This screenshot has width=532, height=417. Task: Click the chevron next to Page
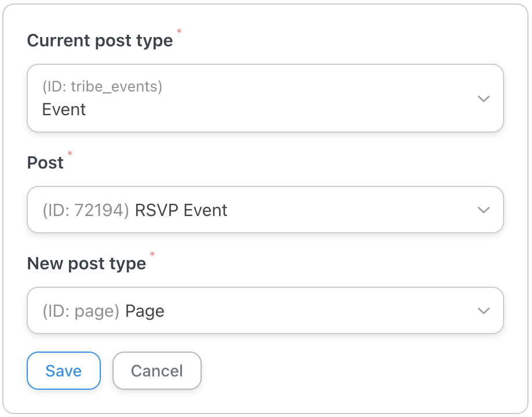coord(483,310)
